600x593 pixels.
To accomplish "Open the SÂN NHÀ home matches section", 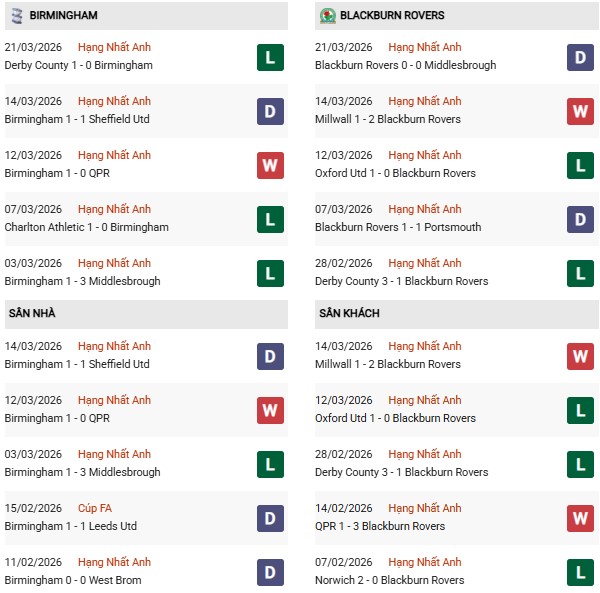I will point(30,314).
